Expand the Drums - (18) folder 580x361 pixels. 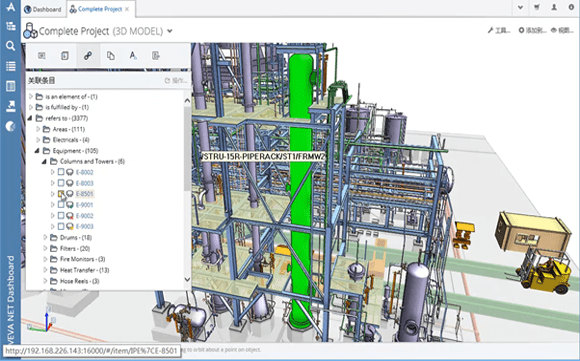pos(45,237)
